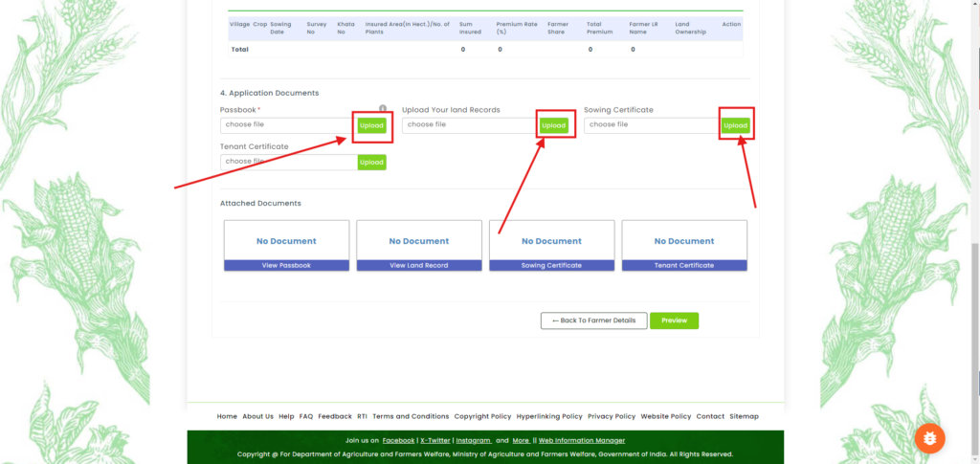Go back to Farmer Details

[x=593, y=320]
